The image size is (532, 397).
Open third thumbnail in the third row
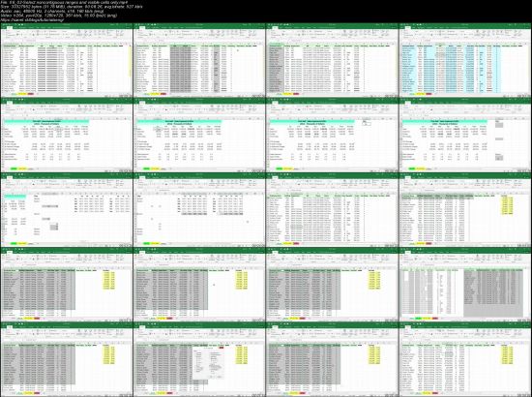tap(332, 210)
